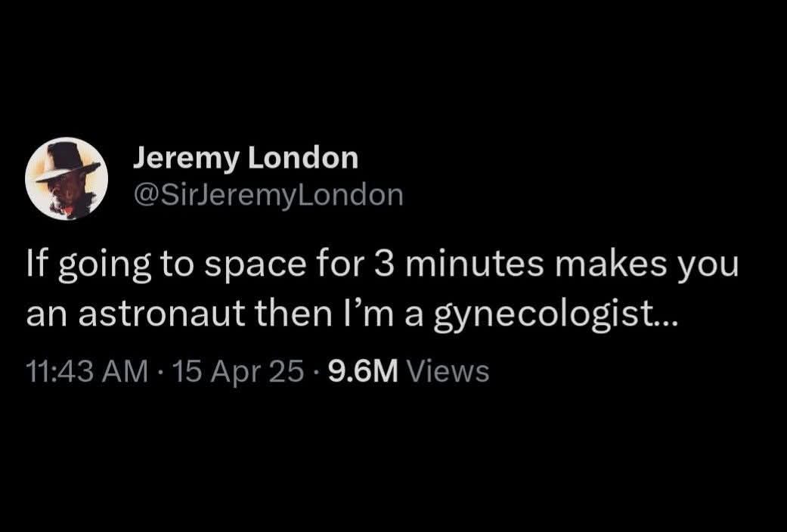This screenshot has width=787, height=532.
Task: Open Jeremy London's profile picture avatar
Action: tap(67, 178)
